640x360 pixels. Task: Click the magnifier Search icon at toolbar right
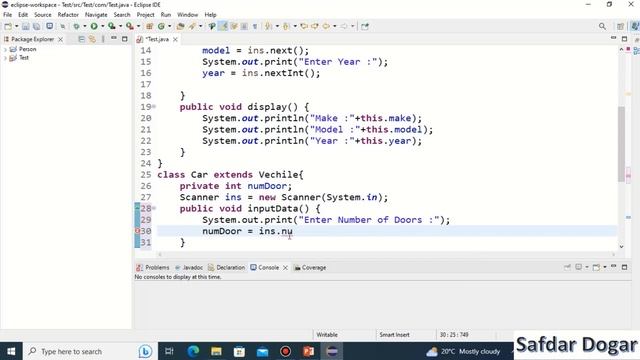[602, 26]
